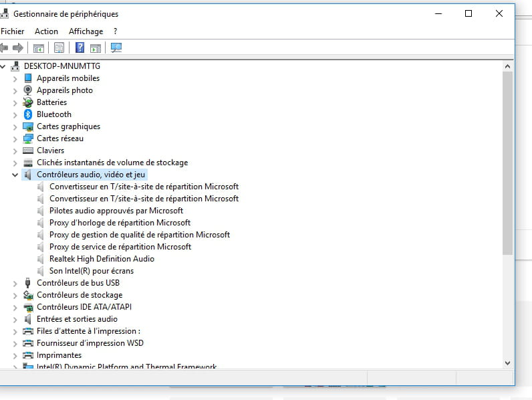The width and height of the screenshot is (532, 400).
Task: Open the Action menu
Action: [46, 31]
